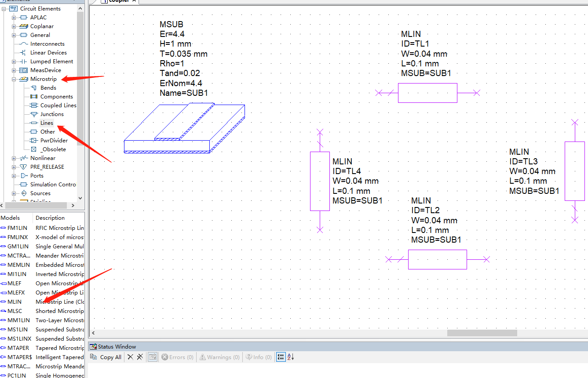Viewport: 588px width, 378px height.
Task: Select the Components icon under Microstrip
Action: point(34,97)
